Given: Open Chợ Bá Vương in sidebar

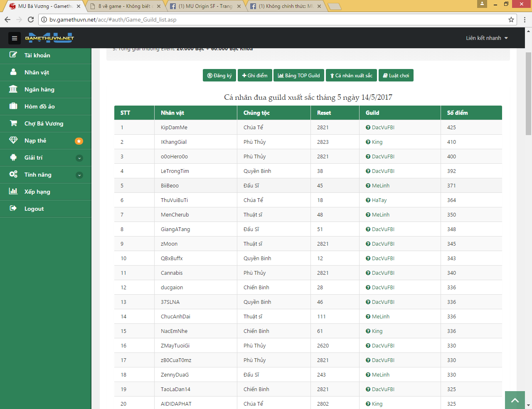Looking at the screenshot, I should click(46, 123).
